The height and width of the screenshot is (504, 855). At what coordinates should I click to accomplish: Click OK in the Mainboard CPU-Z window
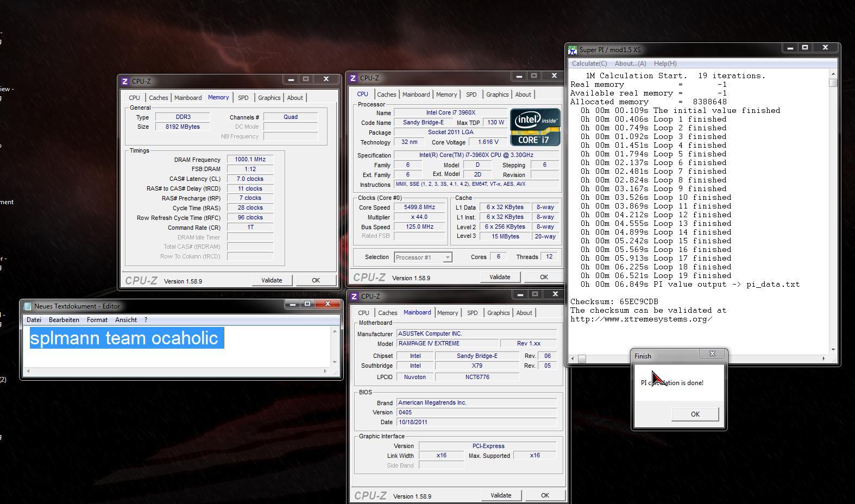pos(544,495)
